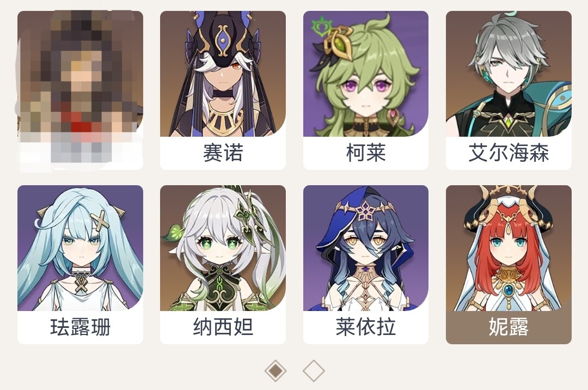Click the 艾尔海森 name label

pyautogui.click(x=509, y=153)
